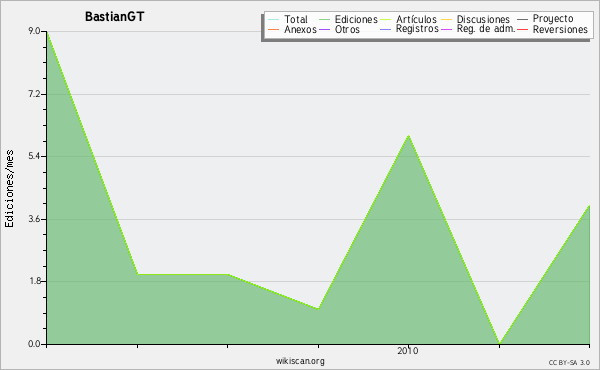The width and height of the screenshot is (600, 370).
Task: Click the Ediciones/mes axis title
Action: pos(9,189)
